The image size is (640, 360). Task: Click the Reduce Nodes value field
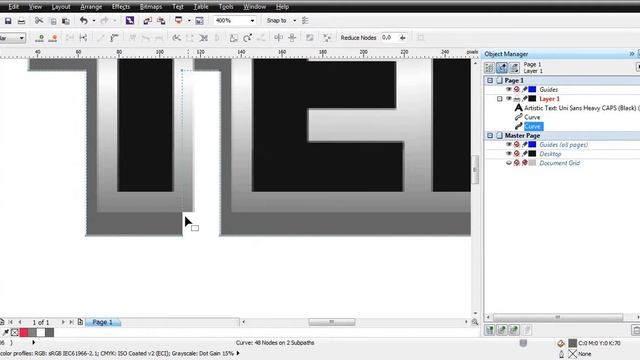click(x=389, y=38)
